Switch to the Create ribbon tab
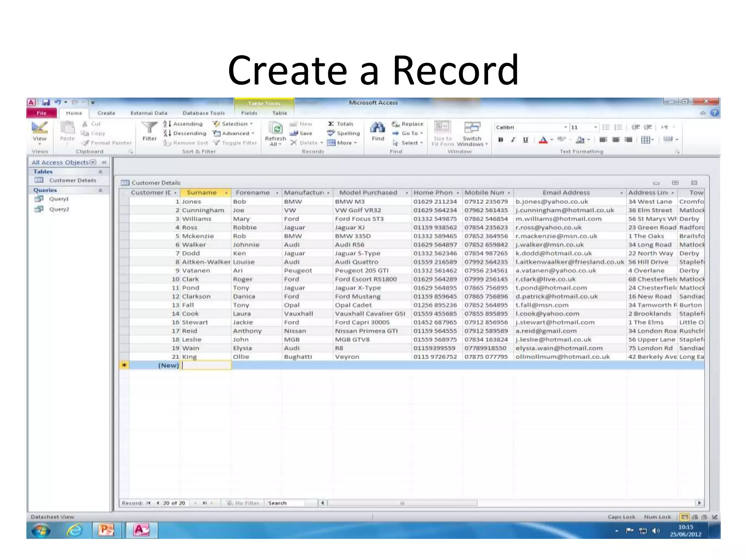747x560 pixels. tap(106, 113)
